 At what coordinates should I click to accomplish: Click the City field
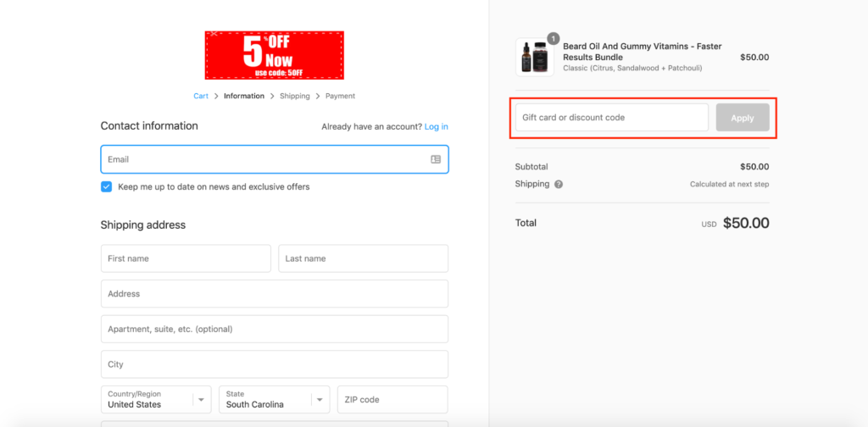coord(275,364)
